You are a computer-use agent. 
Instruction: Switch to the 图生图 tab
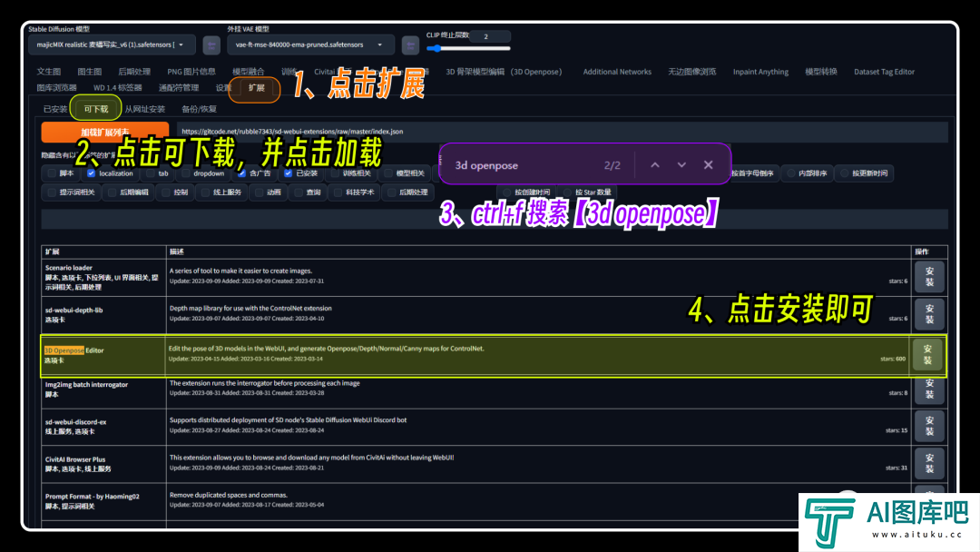(x=89, y=72)
